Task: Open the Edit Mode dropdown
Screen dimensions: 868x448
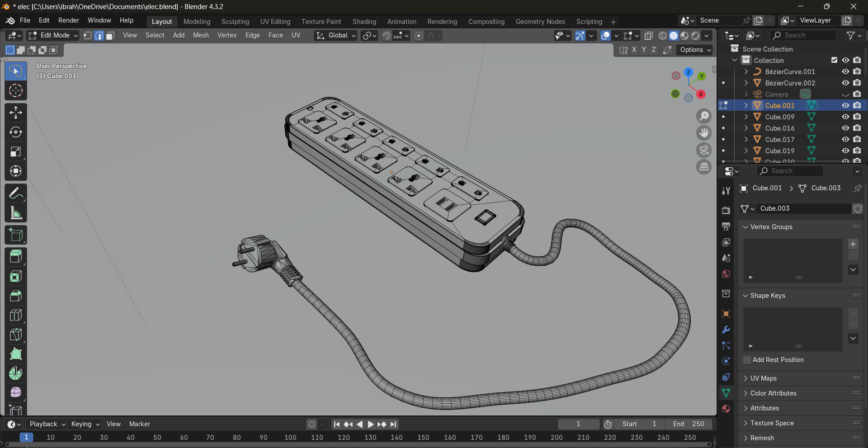Action: pyautogui.click(x=53, y=35)
